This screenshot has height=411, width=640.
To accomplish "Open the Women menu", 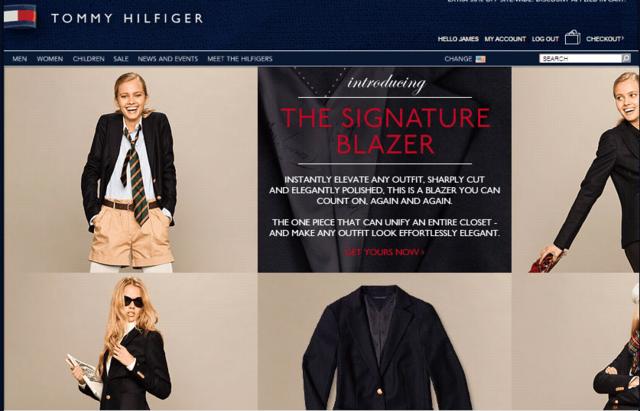I will (50, 59).
